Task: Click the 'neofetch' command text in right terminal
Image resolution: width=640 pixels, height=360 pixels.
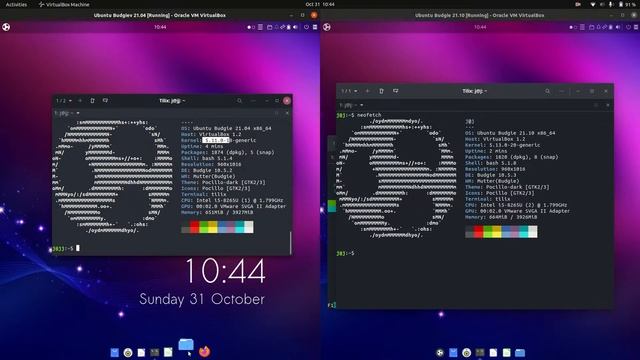Action: [x=369, y=115]
